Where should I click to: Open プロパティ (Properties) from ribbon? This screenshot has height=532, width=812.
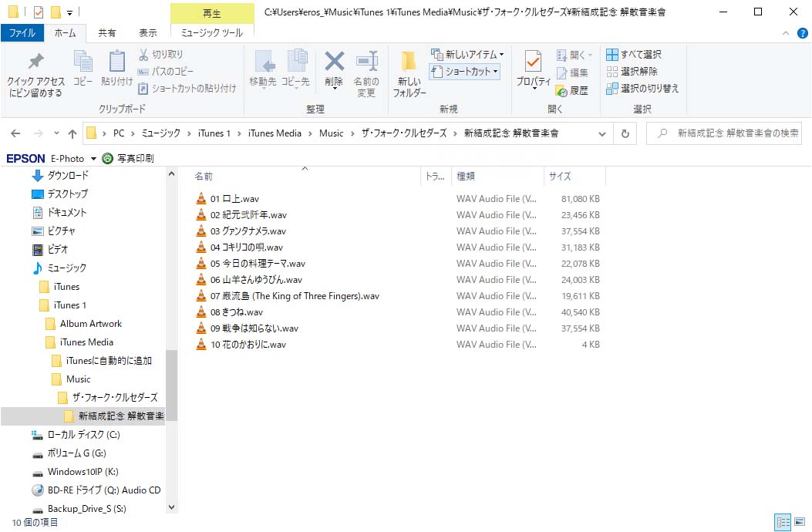[x=533, y=64]
